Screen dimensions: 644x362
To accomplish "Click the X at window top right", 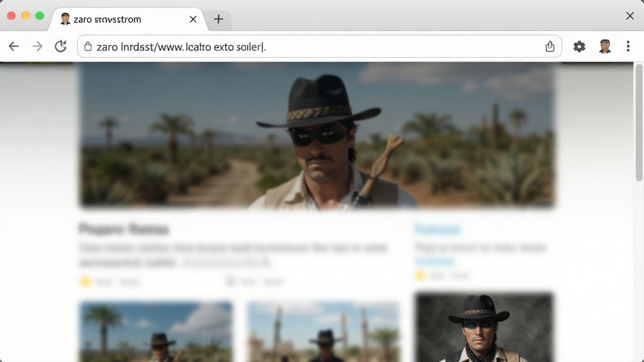I will [x=630, y=16].
